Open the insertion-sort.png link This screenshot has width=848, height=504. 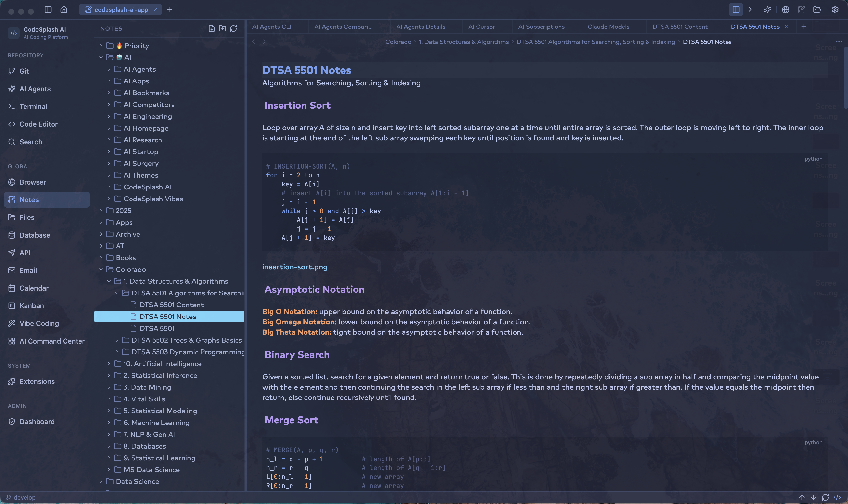pos(294,267)
